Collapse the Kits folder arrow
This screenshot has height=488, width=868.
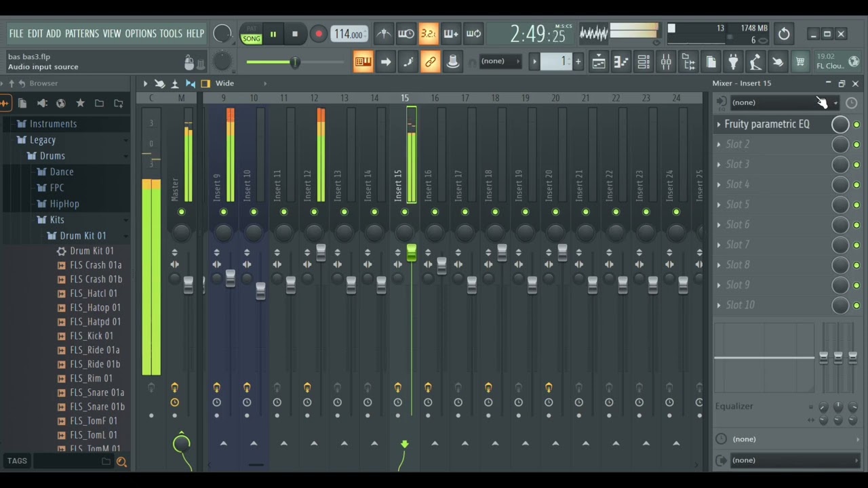click(125, 220)
